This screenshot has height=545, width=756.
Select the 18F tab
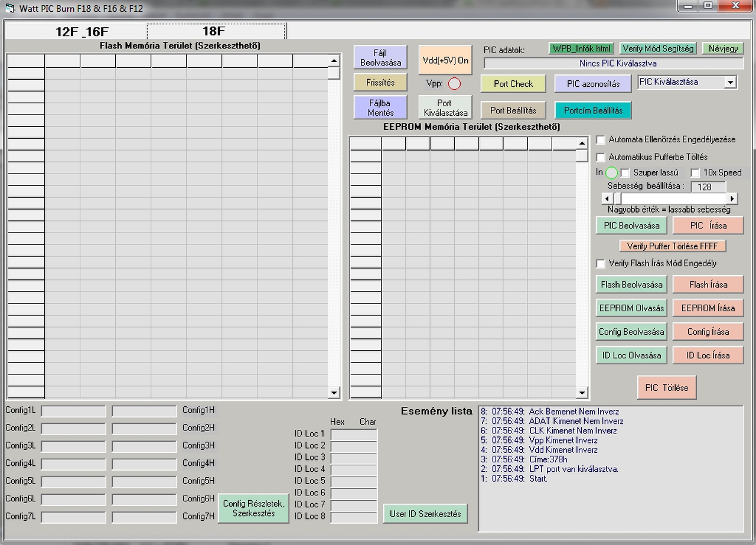216,31
